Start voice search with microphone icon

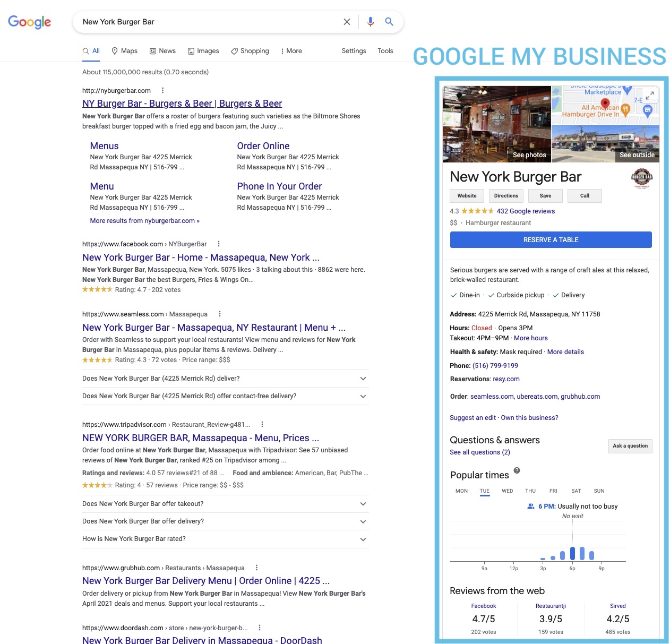pyautogui.click(x=371, y=22)
